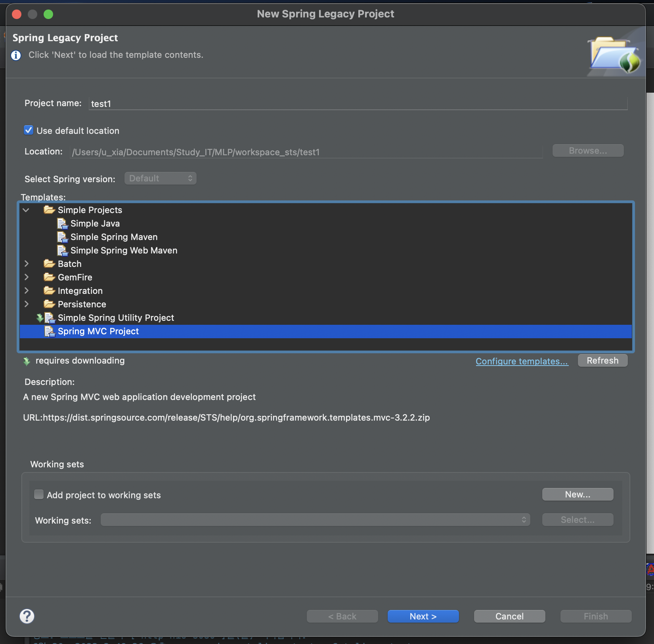Click the Persistence folder icon
This screenshot has width=654, height=644.
click(49, 304)
